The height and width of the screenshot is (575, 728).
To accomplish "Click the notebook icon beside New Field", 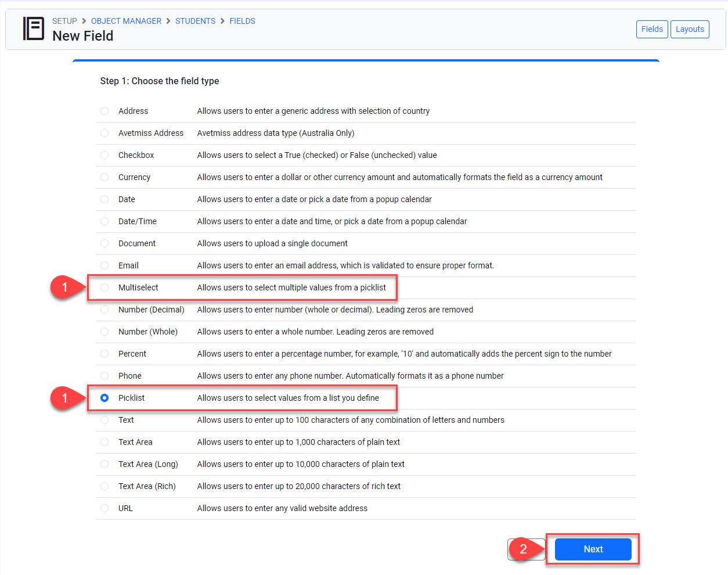I will (x=34, y=28).
